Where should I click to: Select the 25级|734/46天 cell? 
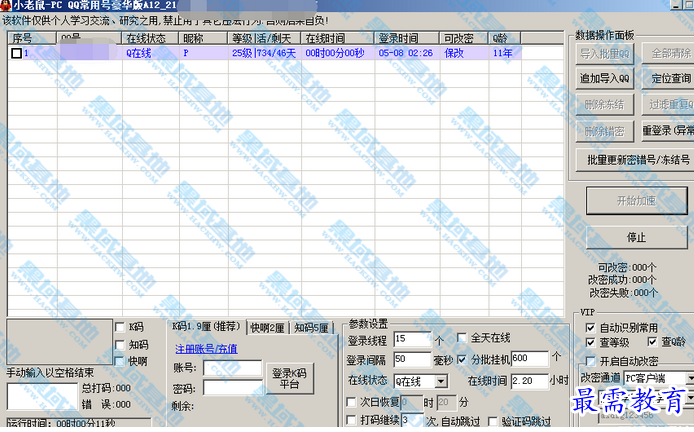pos(264,53)
